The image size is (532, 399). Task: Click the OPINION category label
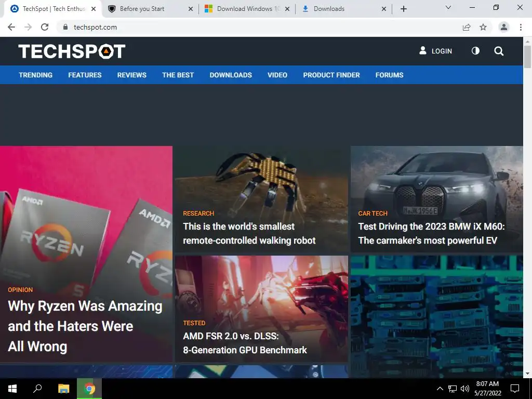(20, 290)
